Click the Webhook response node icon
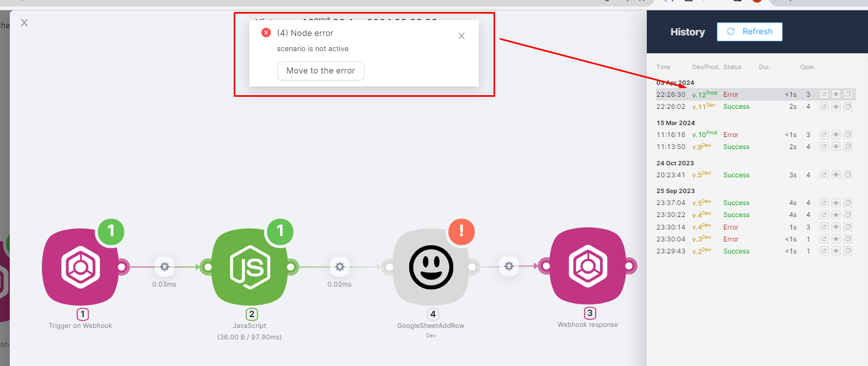 [x=588, y=266]
